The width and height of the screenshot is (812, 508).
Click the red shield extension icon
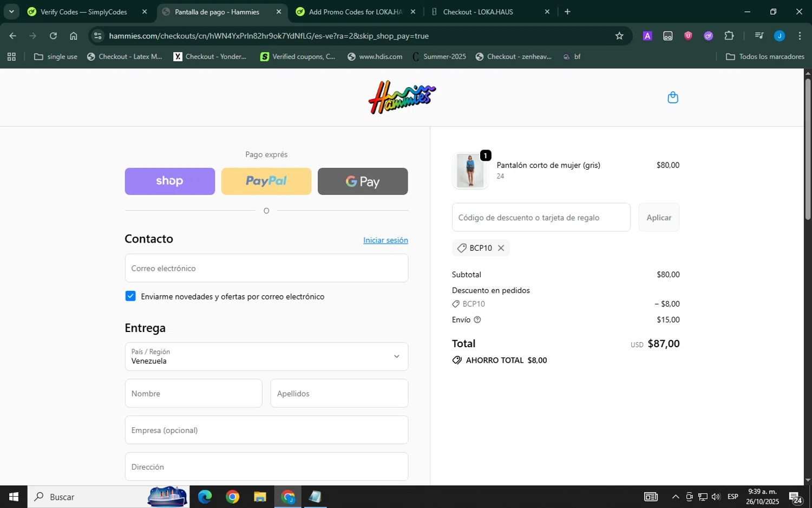pyautogui.click(x=688, y=36)
